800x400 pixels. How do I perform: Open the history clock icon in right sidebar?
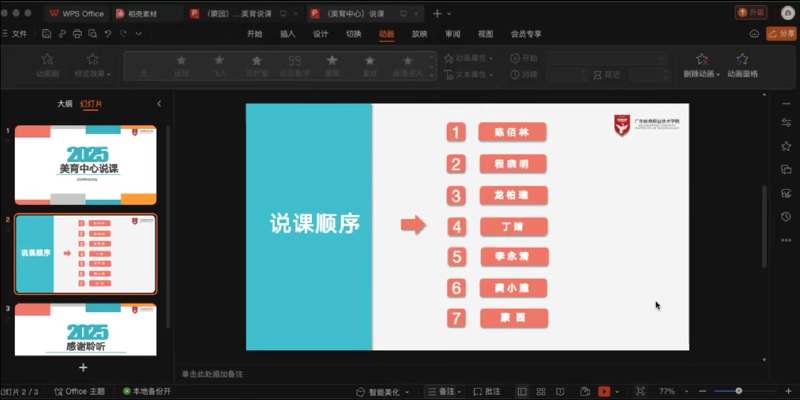pos(785,215)
